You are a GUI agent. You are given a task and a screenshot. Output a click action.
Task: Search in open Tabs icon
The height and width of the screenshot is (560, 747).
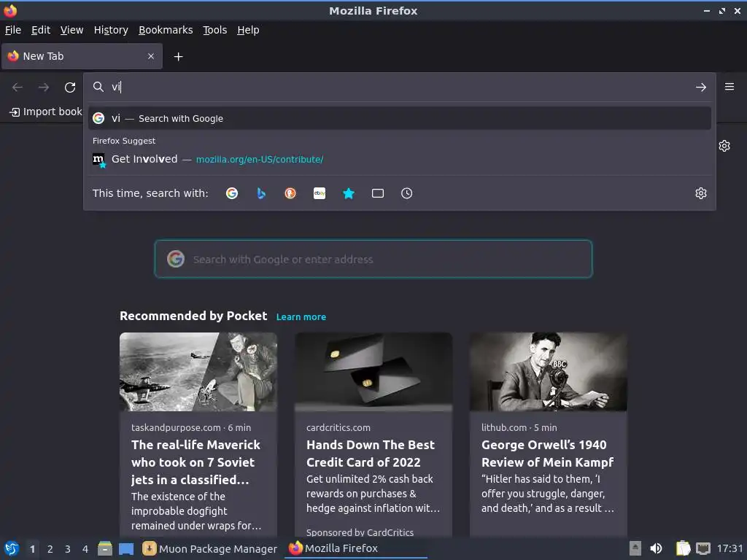(x=378, y=193)
